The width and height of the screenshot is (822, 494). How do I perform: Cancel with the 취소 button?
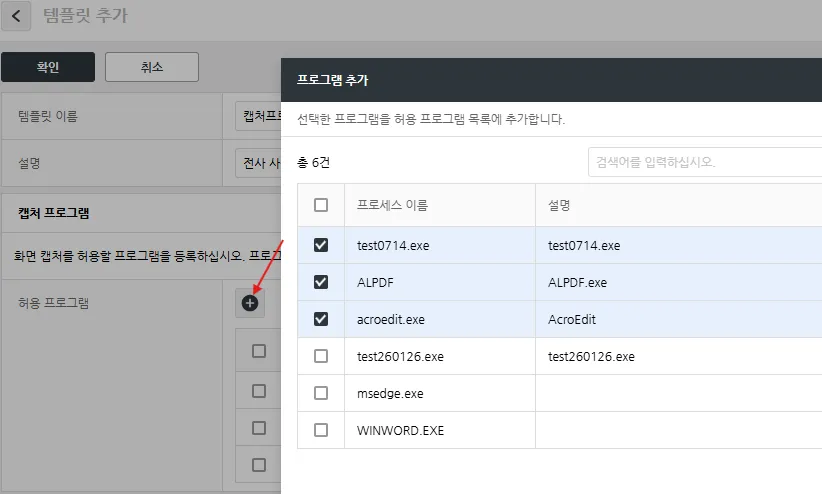click(x=152, y=67)
